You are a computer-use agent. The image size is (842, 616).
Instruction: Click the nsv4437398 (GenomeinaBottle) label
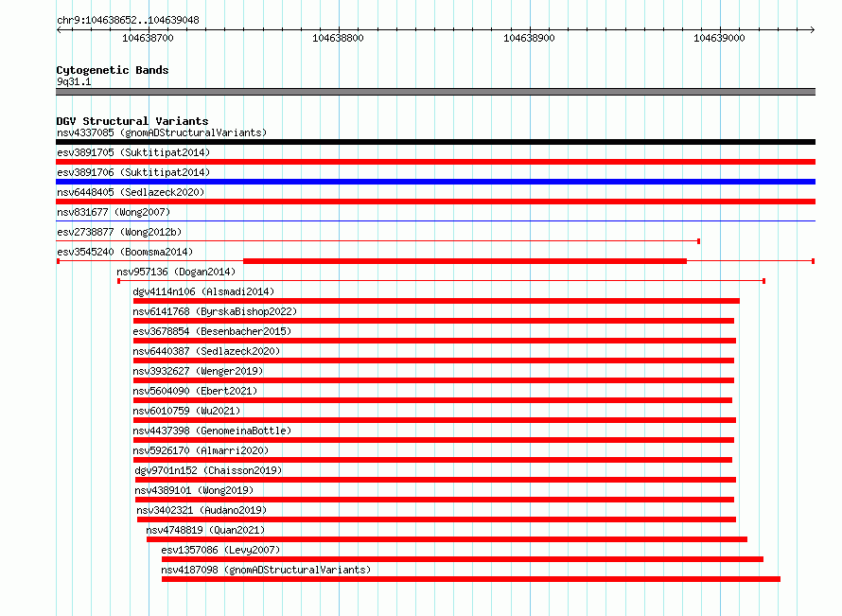[212, 431]
